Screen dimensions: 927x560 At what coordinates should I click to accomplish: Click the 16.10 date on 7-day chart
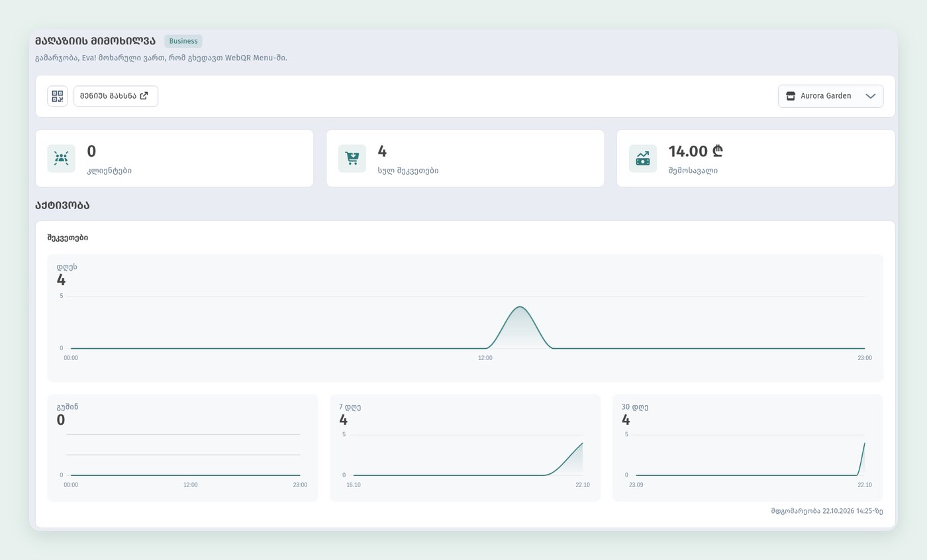point(354,485)
